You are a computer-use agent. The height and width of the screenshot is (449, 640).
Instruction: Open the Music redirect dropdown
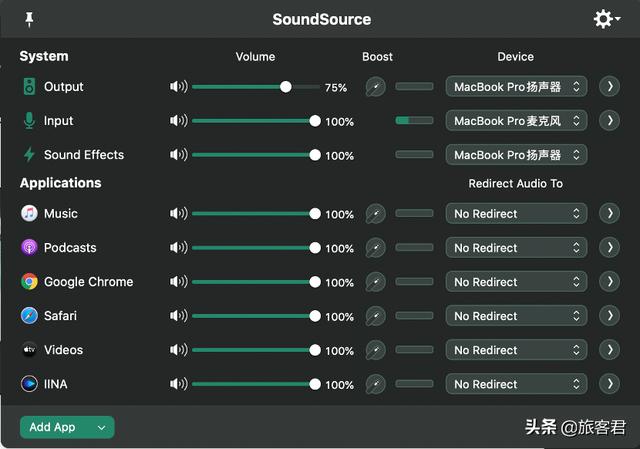click(516, 213)
